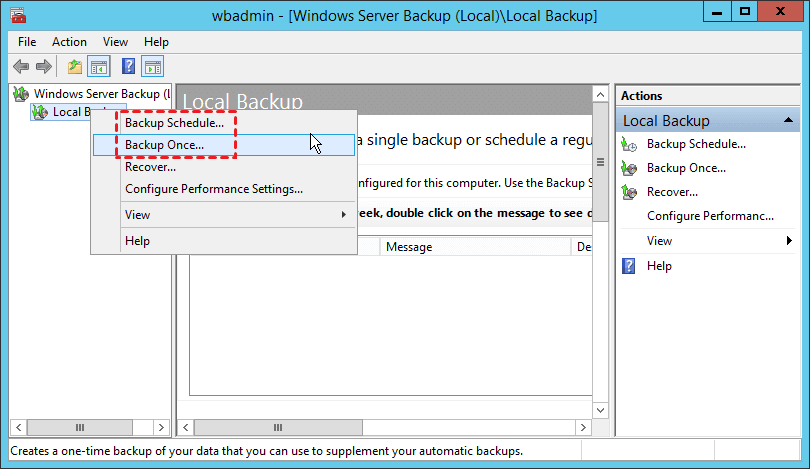
Task: Click Backup Schedule icon in Actions pane
Action: pyautogui.click(x=629, y=144)
